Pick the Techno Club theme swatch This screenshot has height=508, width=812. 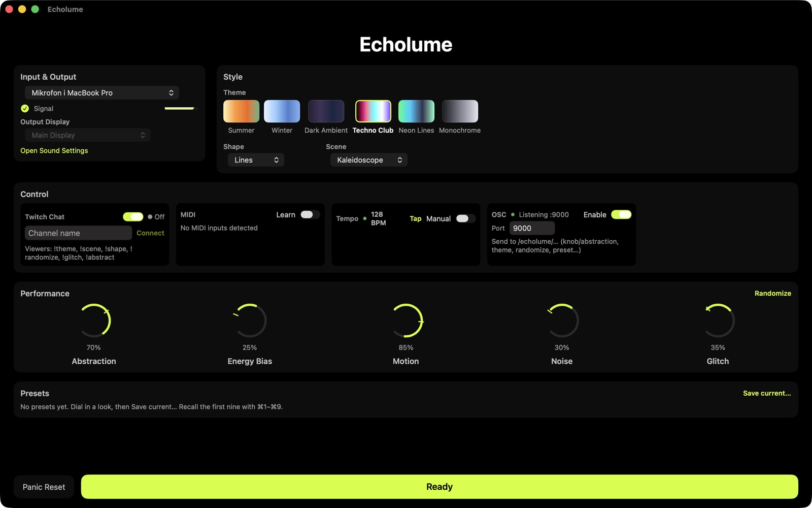(x=373, y=111)
